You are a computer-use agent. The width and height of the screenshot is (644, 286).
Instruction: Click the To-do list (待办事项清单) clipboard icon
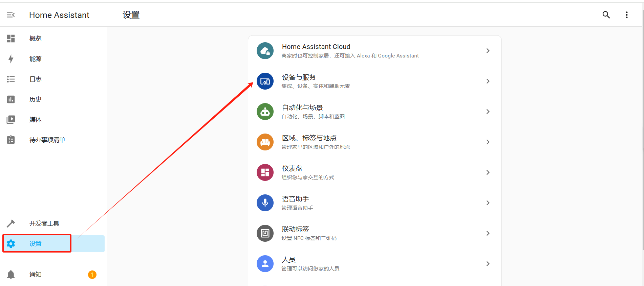tap(11, 140)
